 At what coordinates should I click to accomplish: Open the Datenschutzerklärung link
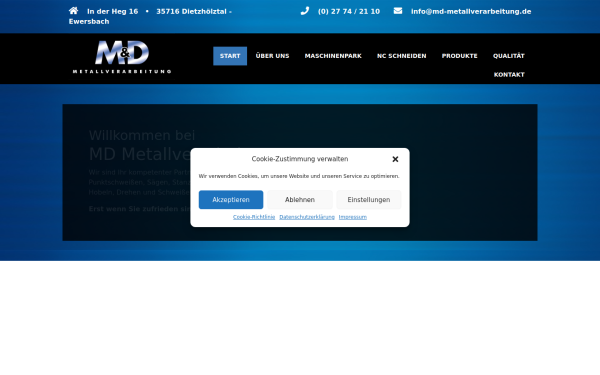coord(307,217)
